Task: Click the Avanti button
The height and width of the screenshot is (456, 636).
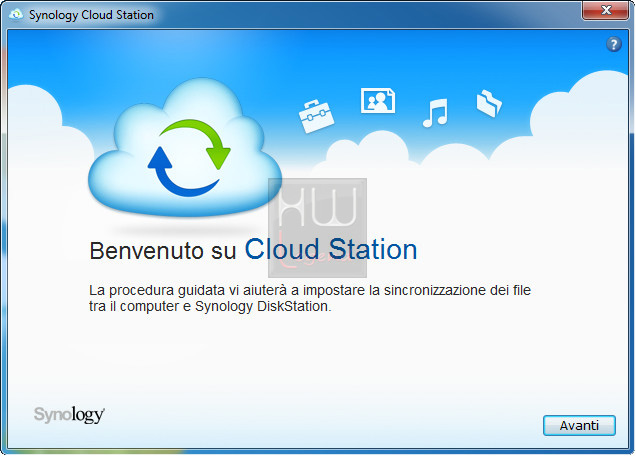Action: coord(579,425)
